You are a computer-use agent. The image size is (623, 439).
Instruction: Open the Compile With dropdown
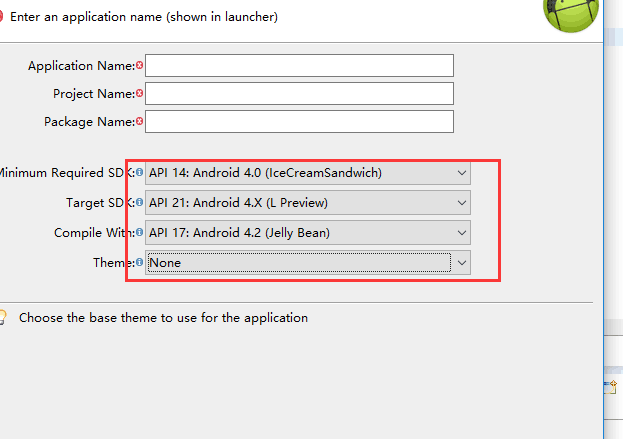[x=308, y=232]
